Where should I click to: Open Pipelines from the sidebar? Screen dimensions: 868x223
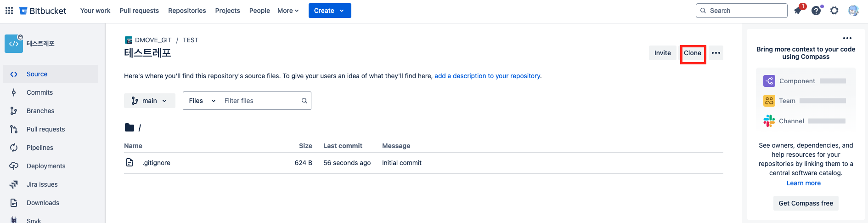(40, 148)
